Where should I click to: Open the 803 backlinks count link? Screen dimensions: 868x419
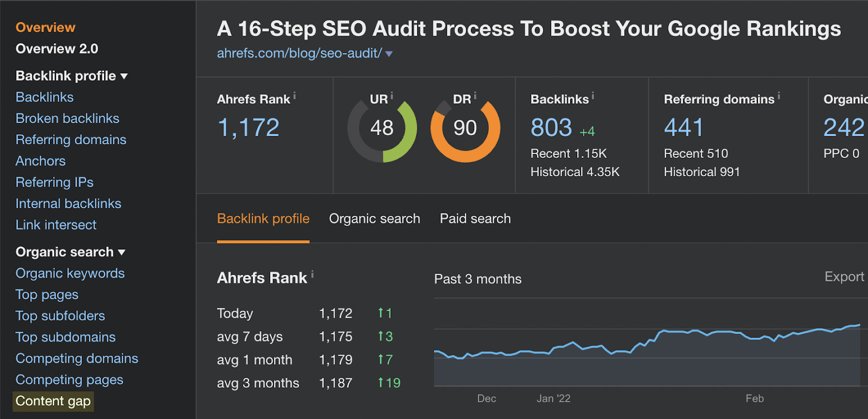551,128
